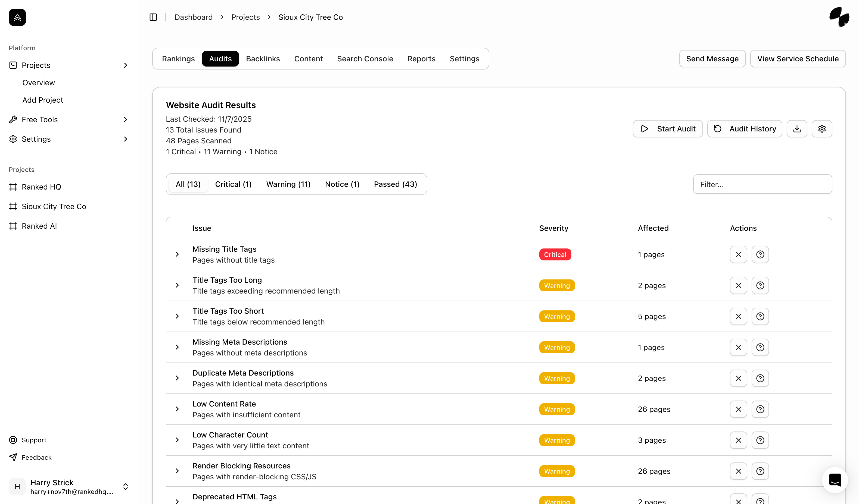This screenshot has width=859, height=504.
Task: Show the Passed (43) checks
Action: pyautogui.click(x=395, y=184)
